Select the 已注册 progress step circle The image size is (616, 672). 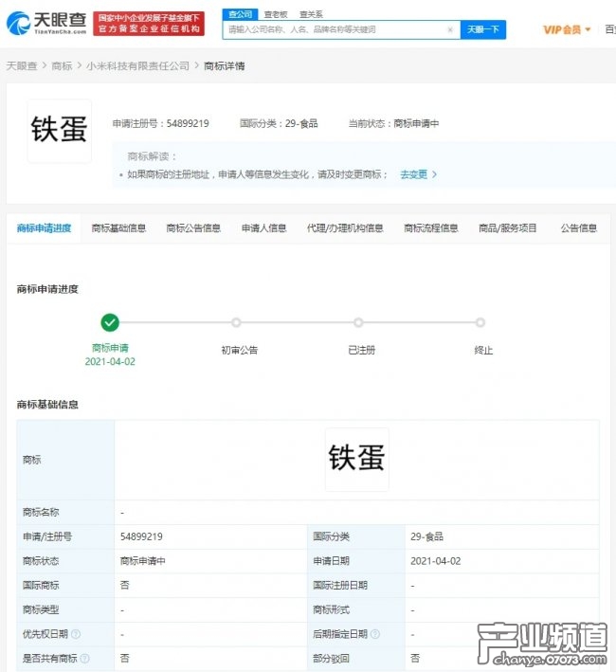click(x=358, y=322)
